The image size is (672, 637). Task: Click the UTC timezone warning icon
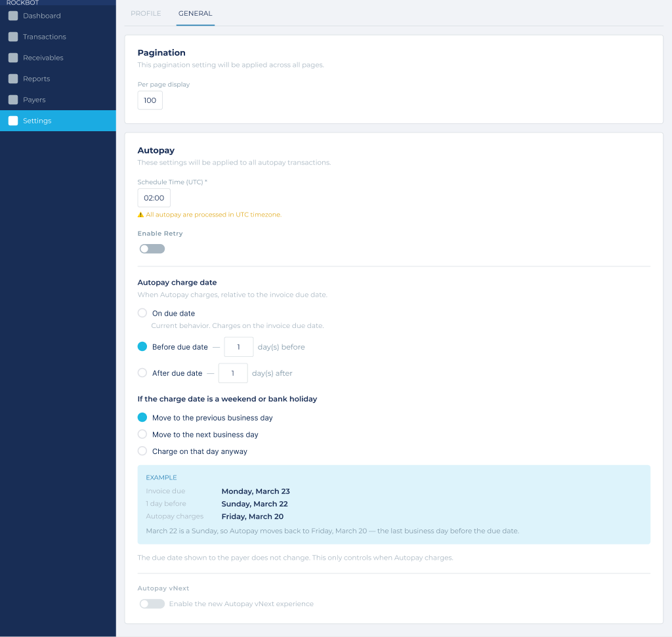140,215
